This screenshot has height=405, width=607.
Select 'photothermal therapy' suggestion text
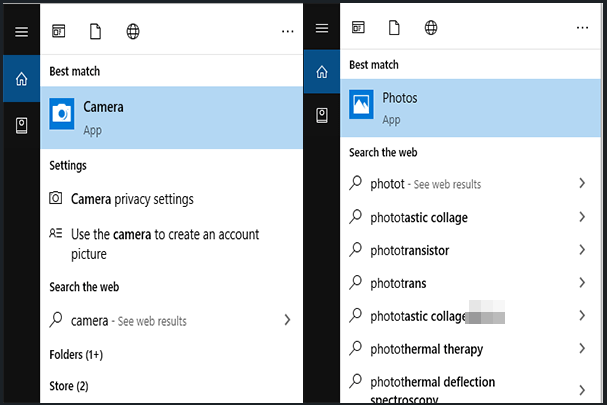(427, 349)
